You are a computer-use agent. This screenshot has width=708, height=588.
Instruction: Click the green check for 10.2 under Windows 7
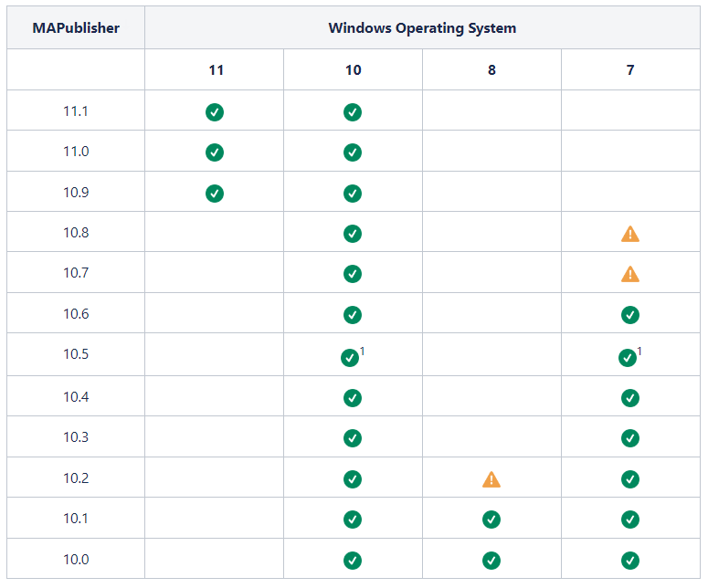[x=630, y=479]
